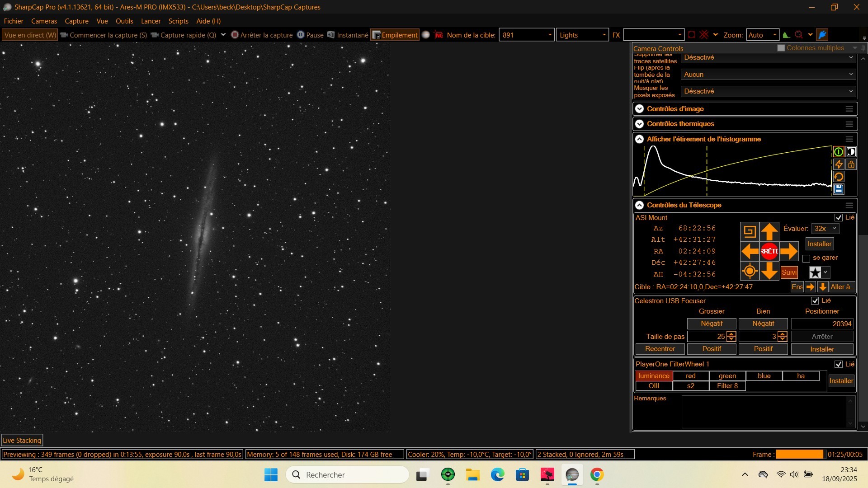Click the histogram auto-stretch lightning icon

[x=839, y=164]
